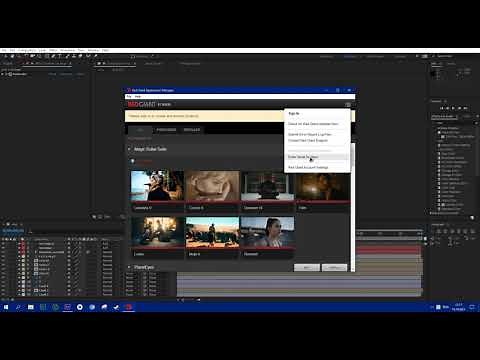The image size is (480, 360).
Task: Select Contact Red Giant Support menu entry
Action: point(308,140)
